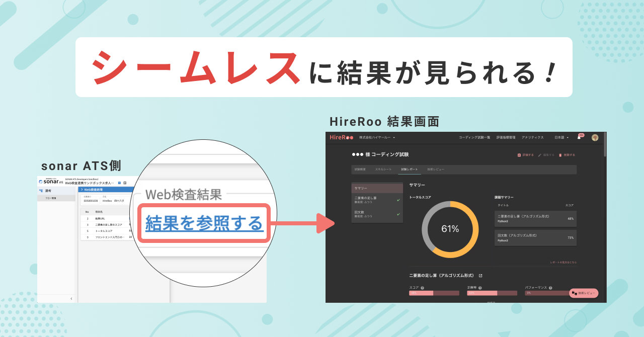This screenshot has height=337, width=644.
Task: Click the 結果URL row in sonar table
Action: 105,219
